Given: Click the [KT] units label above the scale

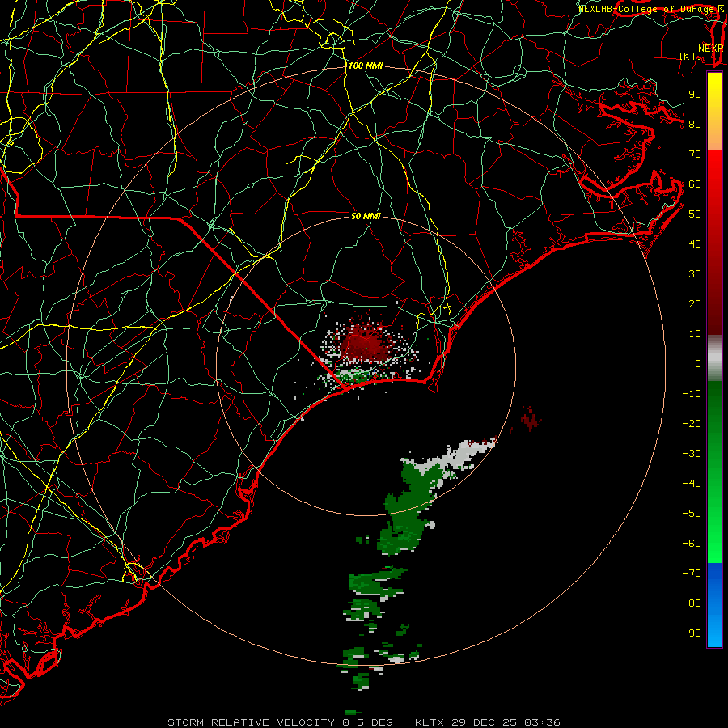Looking at the screenshot, I should click(691, 56).
